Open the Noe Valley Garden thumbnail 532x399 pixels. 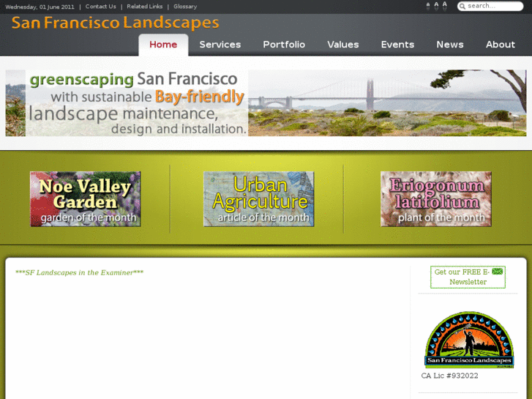point(85,199)
